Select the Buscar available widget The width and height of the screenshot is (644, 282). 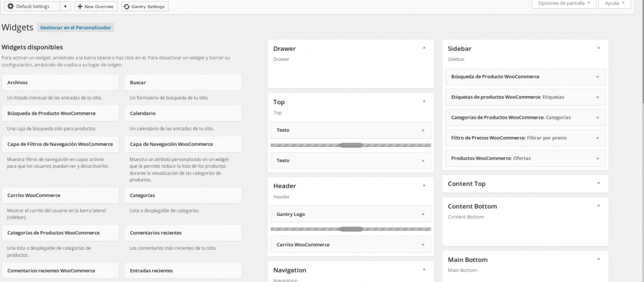(x=183, y=82)
